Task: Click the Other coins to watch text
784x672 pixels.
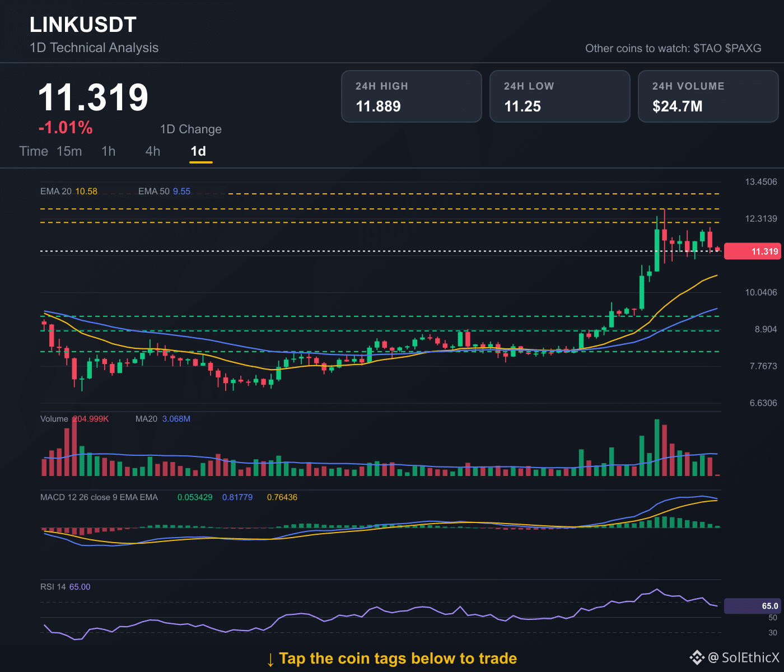Action: point(637,48)
